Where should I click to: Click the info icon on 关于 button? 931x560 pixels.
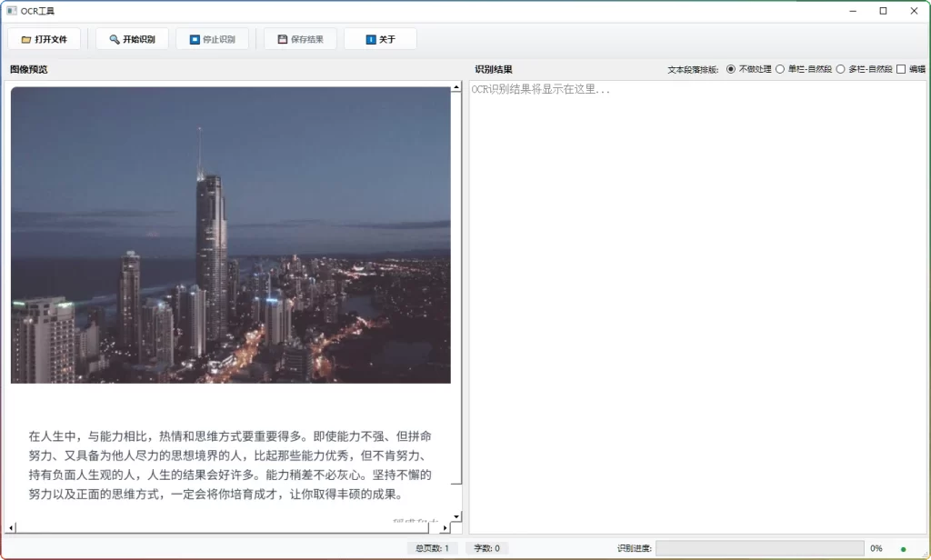[x=369, y=38]
